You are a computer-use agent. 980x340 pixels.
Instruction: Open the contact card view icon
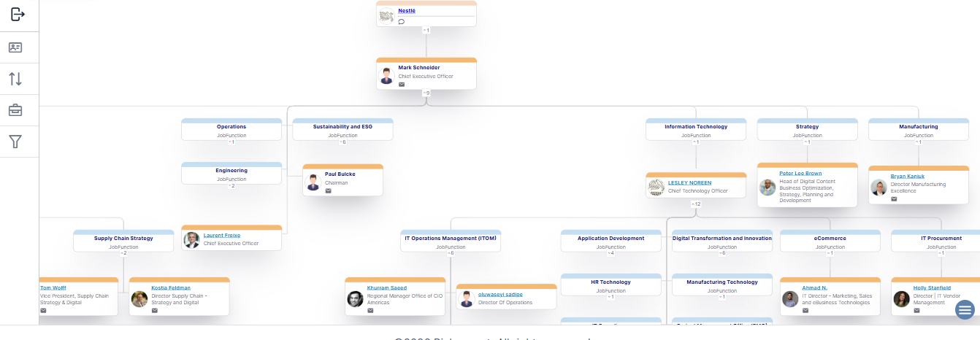(15, 47)
